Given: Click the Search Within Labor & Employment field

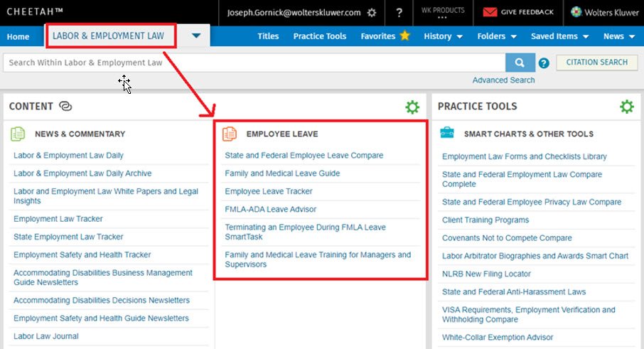Looking at the screenshot, I should click(252, 63).
